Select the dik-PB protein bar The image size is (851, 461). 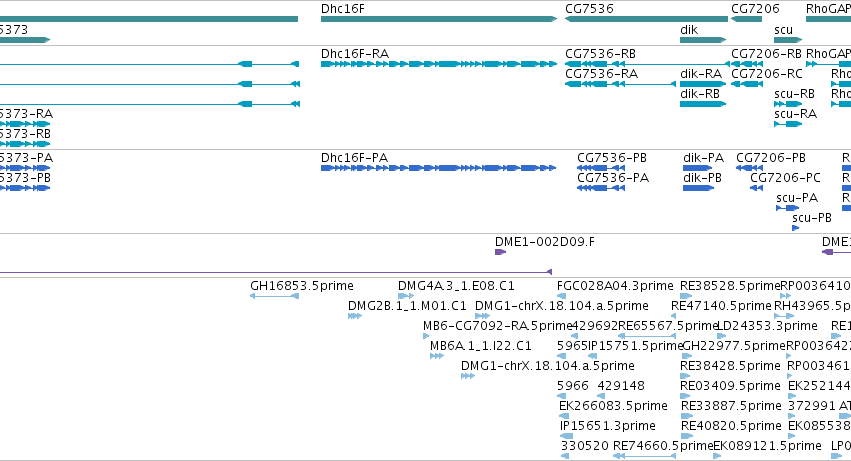[698, 188]
